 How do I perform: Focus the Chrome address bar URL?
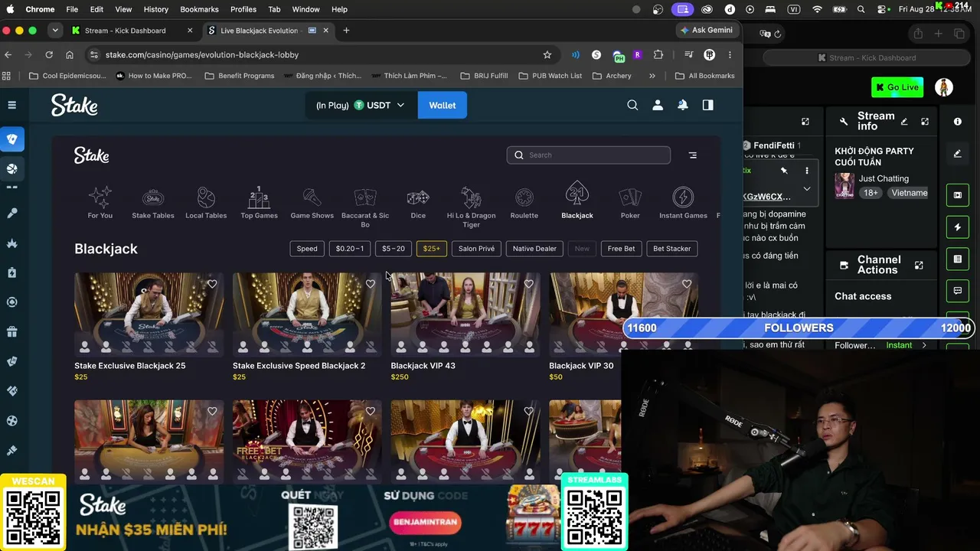202,55
